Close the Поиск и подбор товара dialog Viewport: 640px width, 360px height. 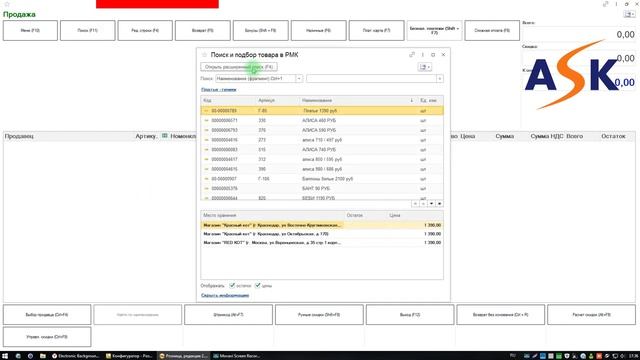click(443, 55)
